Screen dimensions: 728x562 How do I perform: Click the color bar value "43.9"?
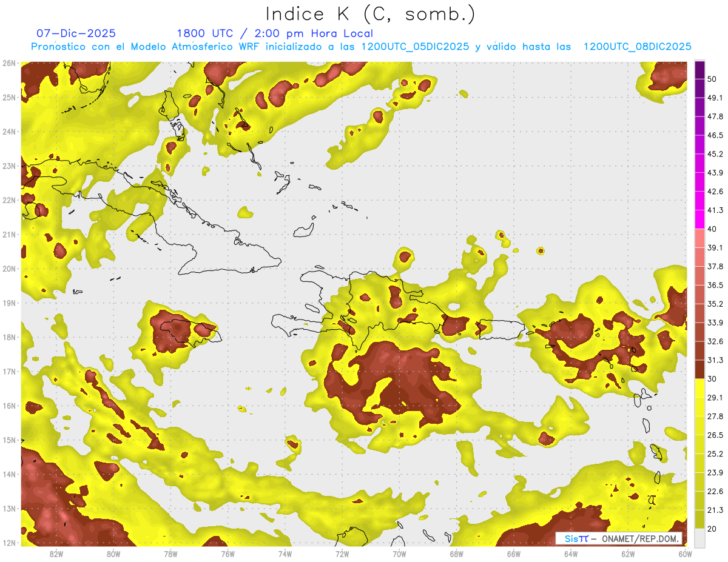click(x=715, y=173)
